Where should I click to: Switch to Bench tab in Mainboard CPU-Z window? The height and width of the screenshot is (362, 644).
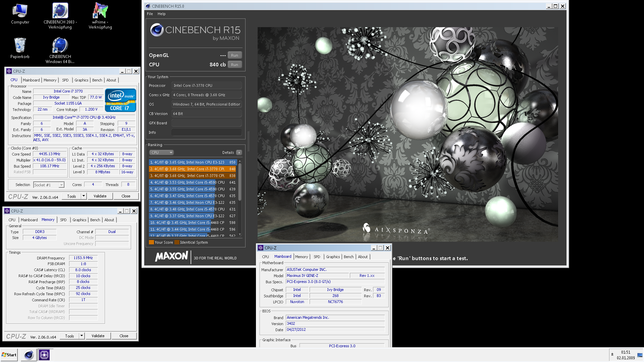click(349, 257)
